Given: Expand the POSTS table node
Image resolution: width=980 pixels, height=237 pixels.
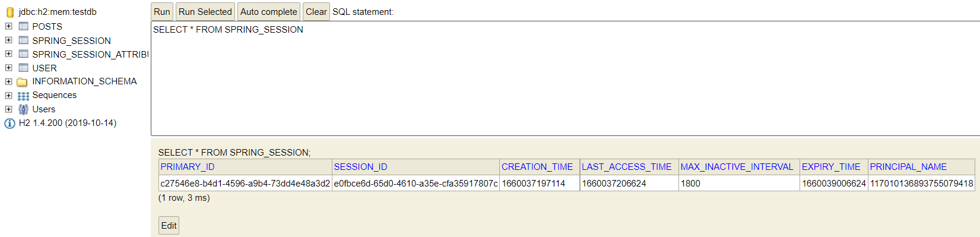Looking at the screenshot, I should (x=8, y=26).
